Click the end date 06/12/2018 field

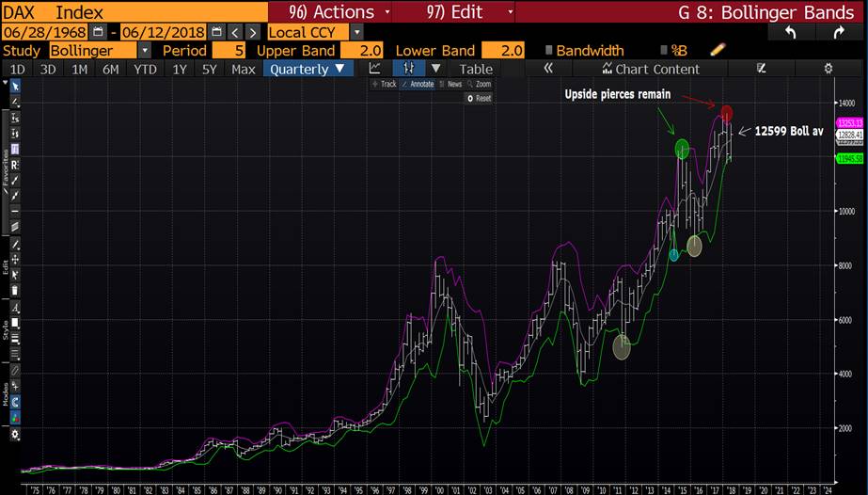164,32
